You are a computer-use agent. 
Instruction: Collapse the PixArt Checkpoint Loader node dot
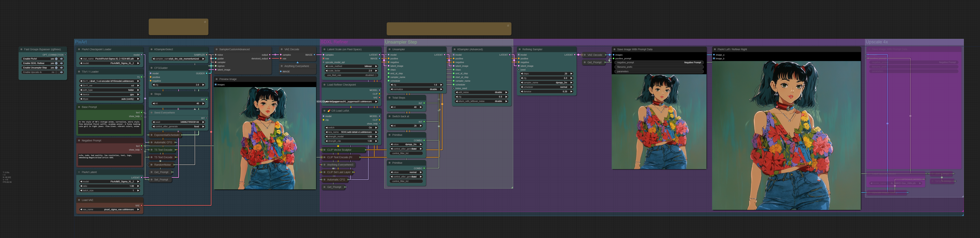coord(79,49)
